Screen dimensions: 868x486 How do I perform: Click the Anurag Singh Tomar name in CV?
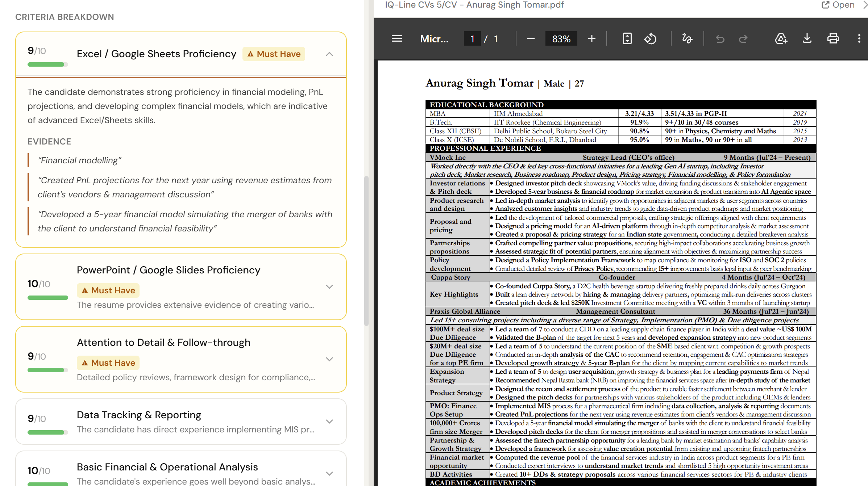[479, 83]
